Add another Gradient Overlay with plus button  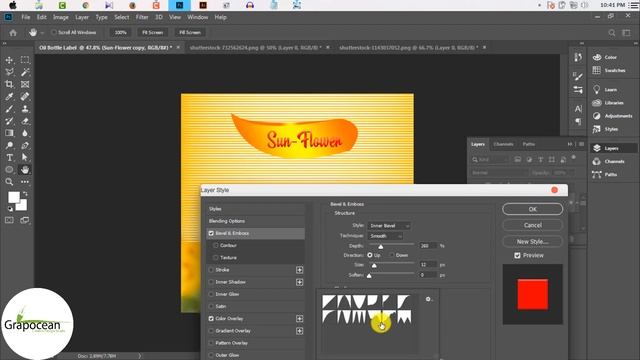(300, 331)
